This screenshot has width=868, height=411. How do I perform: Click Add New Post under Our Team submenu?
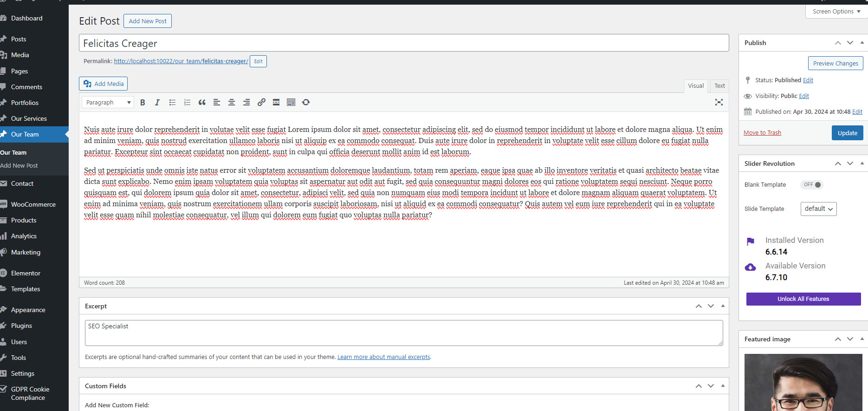(19, 165)
